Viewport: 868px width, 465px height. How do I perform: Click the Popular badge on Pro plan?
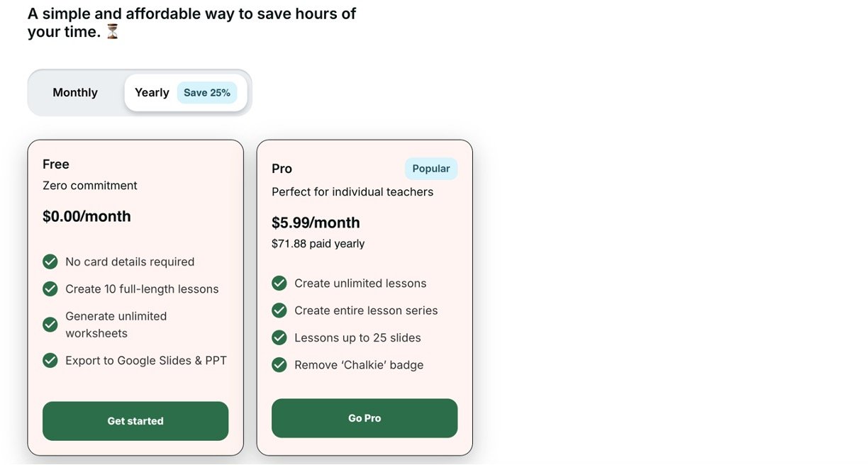(x=431, y=169)
